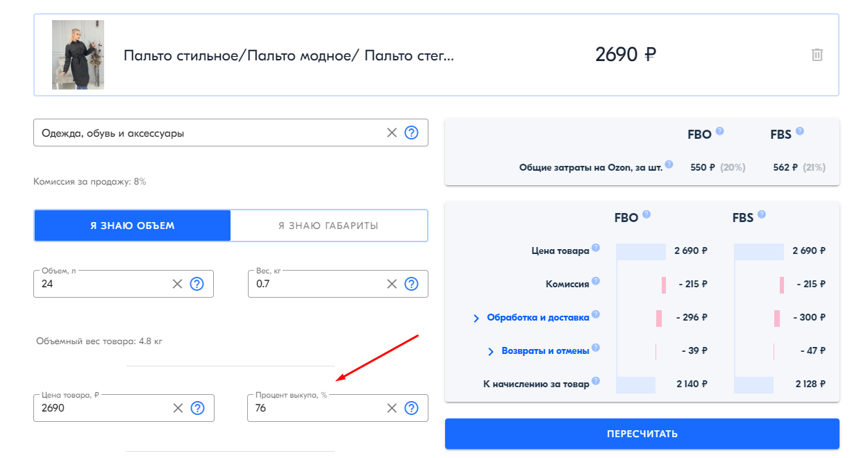Clear the product price value

178,408
